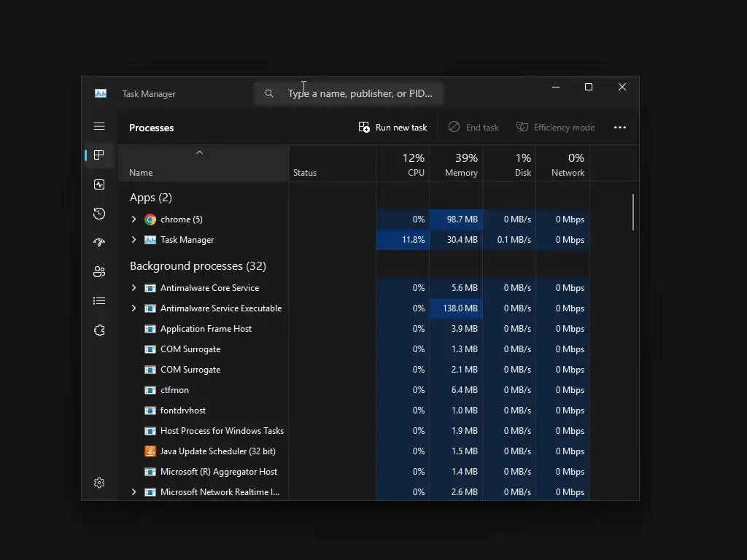747x560 pixels.
Task: Expand Antimalware Service Executable row
Action: tap(134, 308)
